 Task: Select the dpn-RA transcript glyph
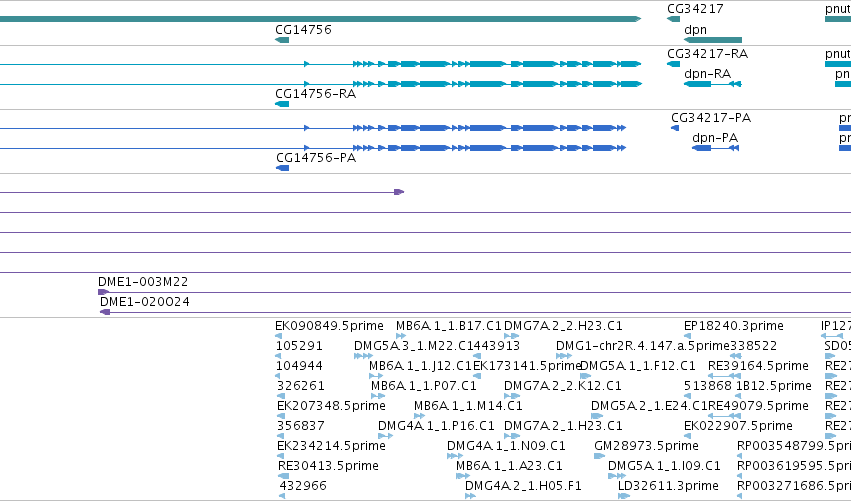(713, 84)
